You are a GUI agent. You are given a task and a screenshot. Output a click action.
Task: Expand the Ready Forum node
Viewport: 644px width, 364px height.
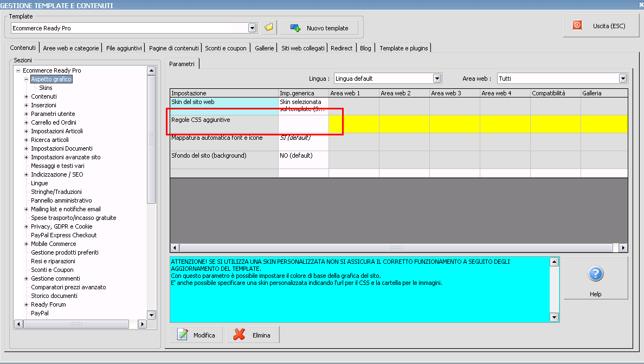pos(26,304)
